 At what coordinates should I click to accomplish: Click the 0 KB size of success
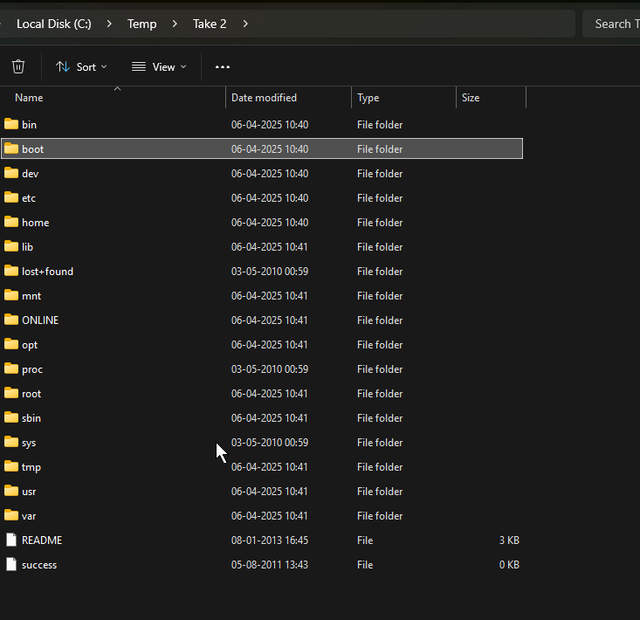coord(509,564)
